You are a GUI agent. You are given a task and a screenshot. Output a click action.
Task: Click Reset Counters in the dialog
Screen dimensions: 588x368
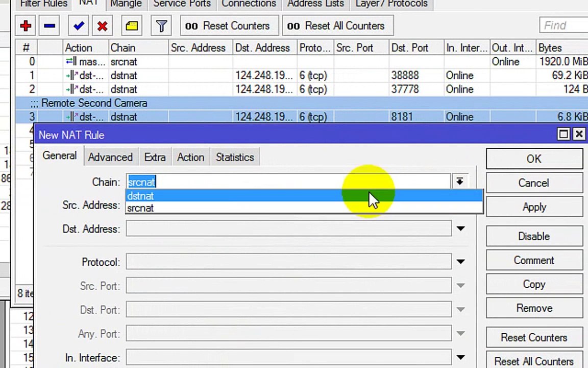click(x=534, y=337)
